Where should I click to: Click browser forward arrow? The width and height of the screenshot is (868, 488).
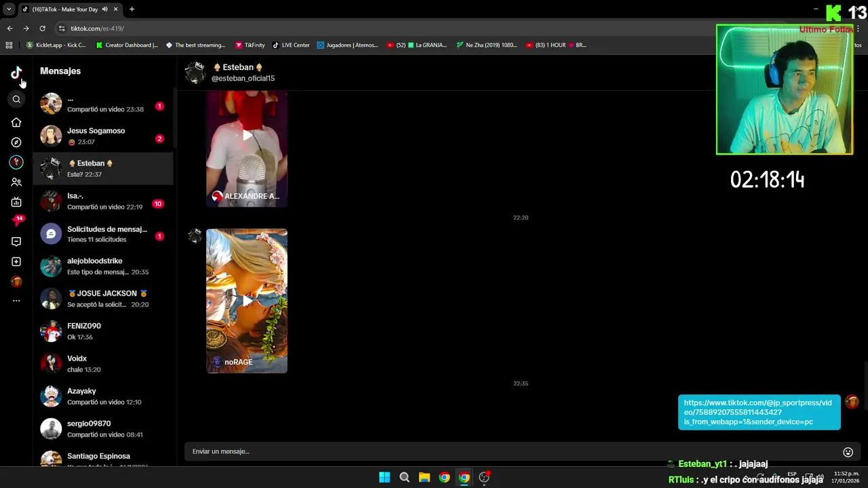(x=26, y=28)
